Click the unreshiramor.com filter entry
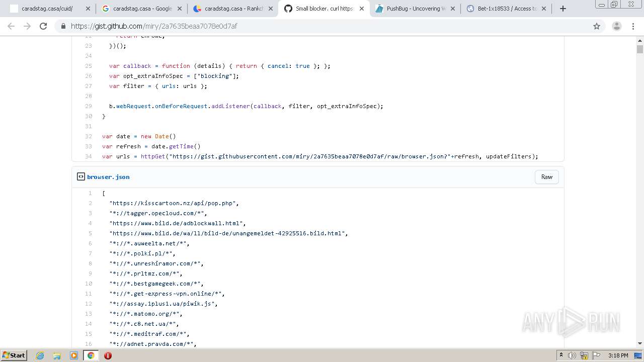The height and width of the screenshot is (362, 644). coord(156,263)
